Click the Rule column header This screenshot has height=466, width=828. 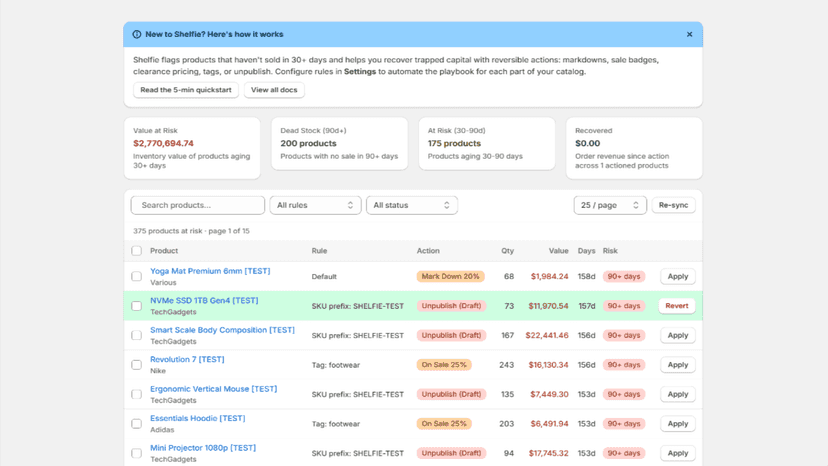(319, 251)
